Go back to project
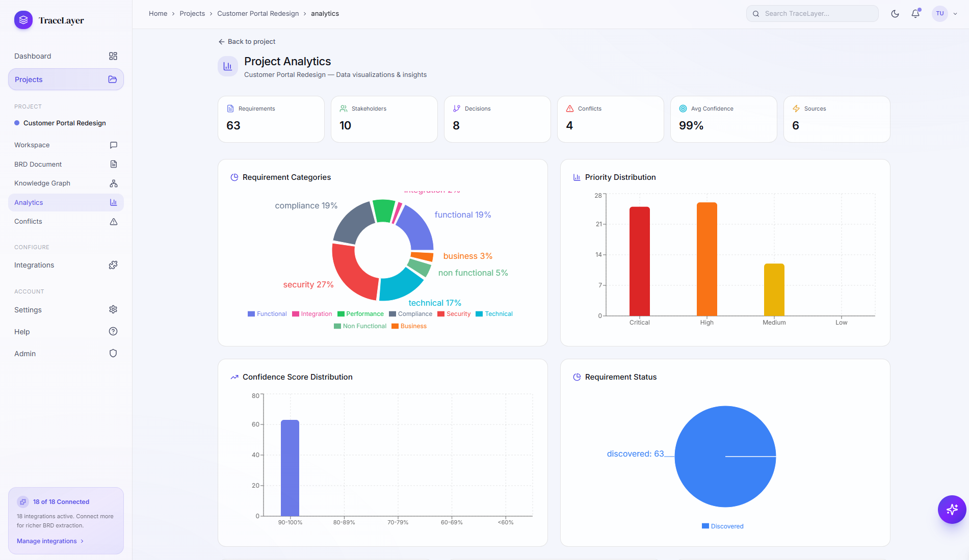The width and height of the screenshot is (969, 560). 247,42
